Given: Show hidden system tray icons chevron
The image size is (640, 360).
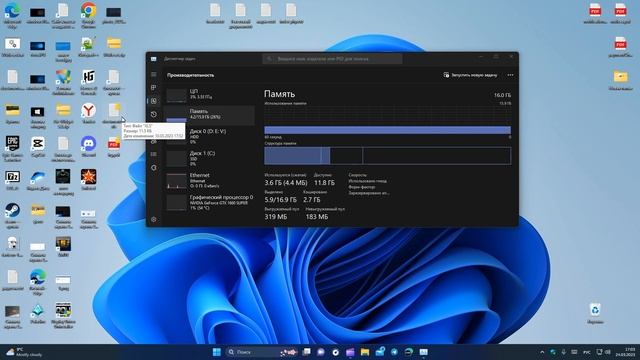Looking at the screenshot, I should tap(542, 352).
